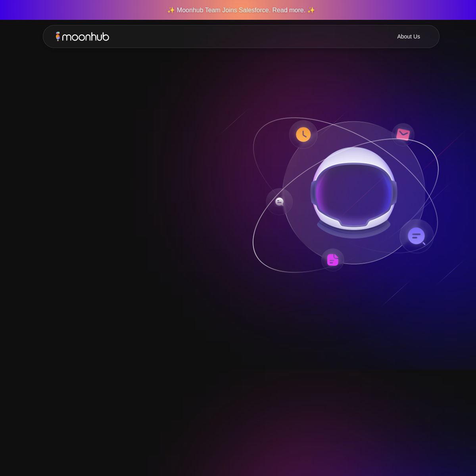
Task: Click the magenta document icon
Action: [x=333, y=260]
